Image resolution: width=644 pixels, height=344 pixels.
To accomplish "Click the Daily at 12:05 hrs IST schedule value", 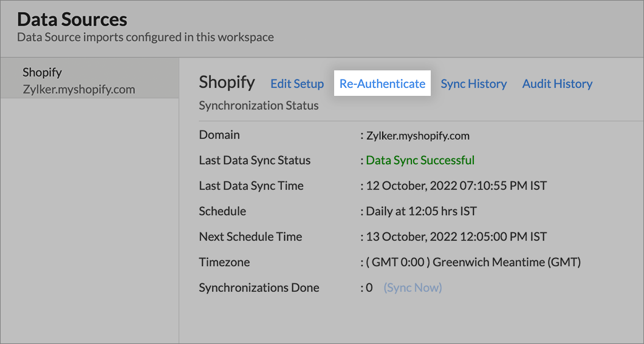I will (422, 211).
